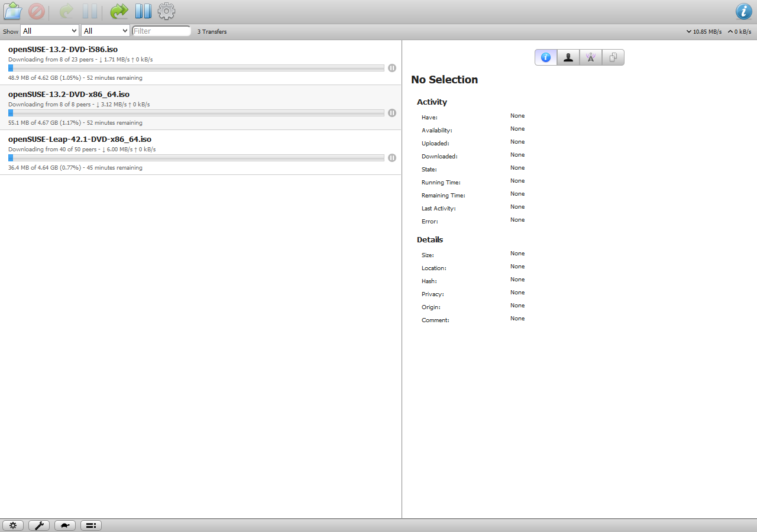Open a torrent with the folder icon
The width and height of the screenshot is (757, 532).
[x=13, y=11]
